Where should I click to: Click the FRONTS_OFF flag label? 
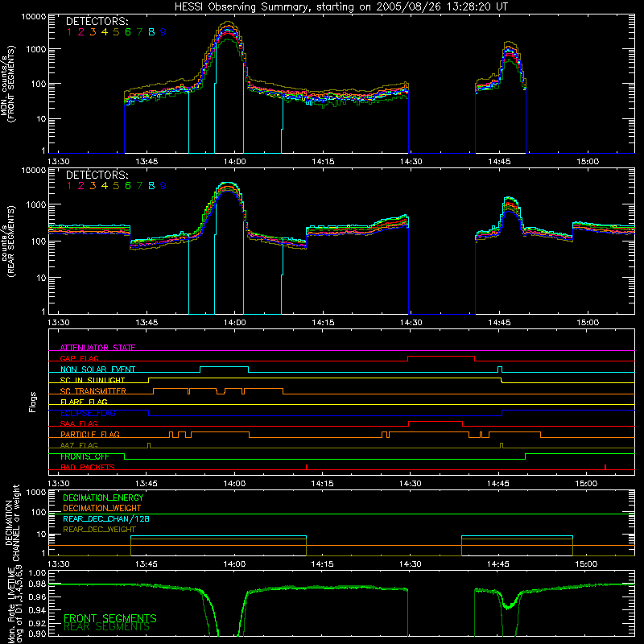pyautogui.click(x=85, y=456)
